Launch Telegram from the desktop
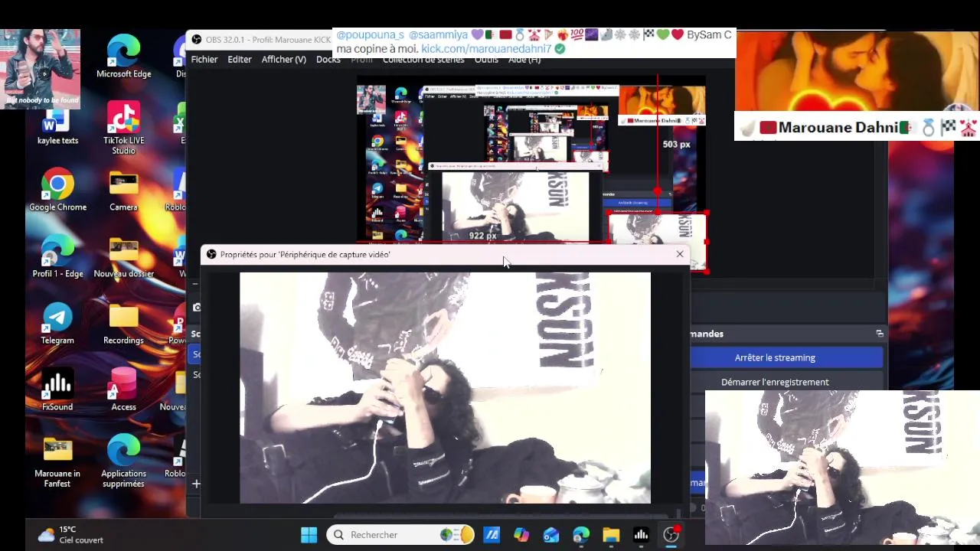The height and width of the screenshot is (551, 980). coord(57,323)
